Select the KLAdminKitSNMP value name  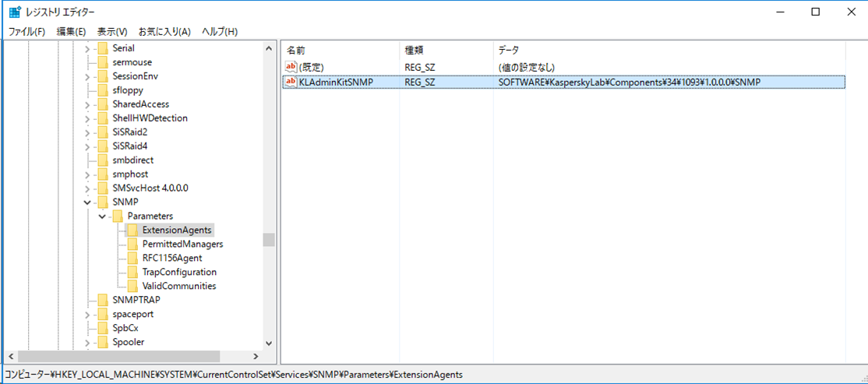tap(336, 82)
